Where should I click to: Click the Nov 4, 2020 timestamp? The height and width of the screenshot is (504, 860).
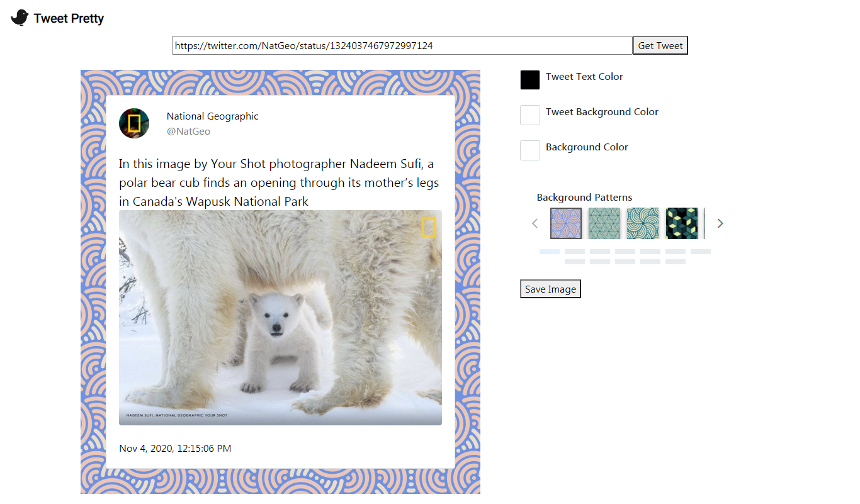point(175,449)
